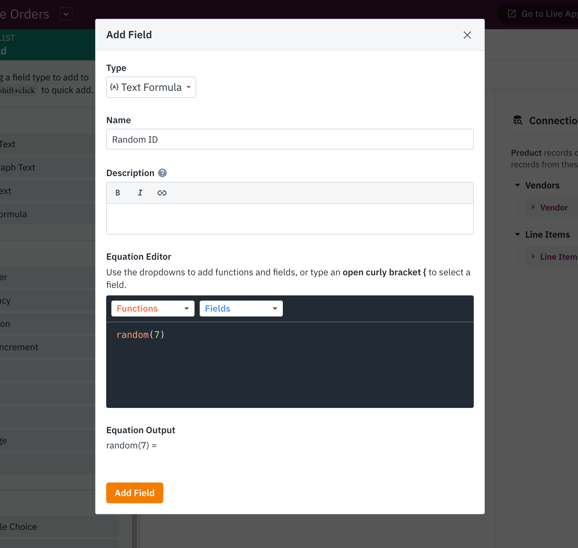Click the Name input with Random ID

pyautogui.click(x=290, y=139)
